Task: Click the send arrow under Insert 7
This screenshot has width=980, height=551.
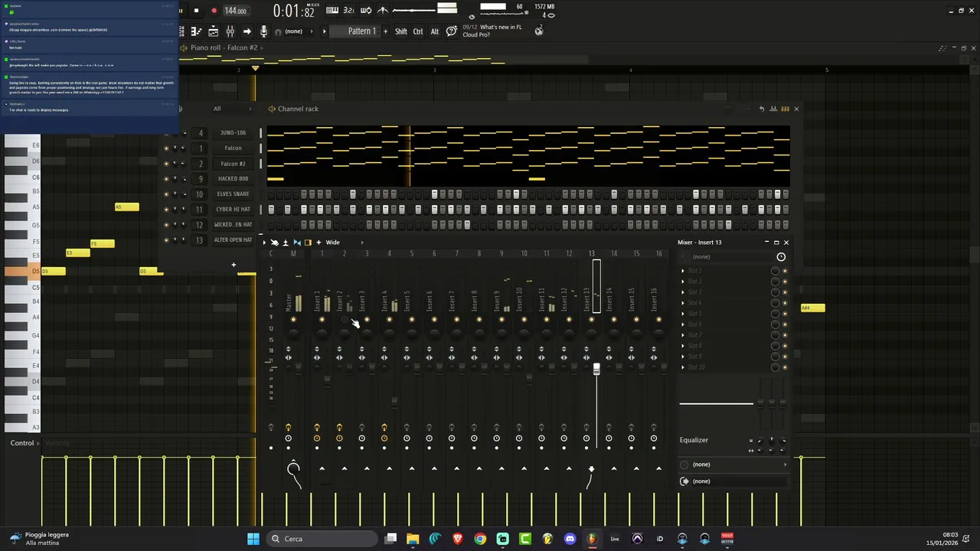Action: tap(456, 468)
